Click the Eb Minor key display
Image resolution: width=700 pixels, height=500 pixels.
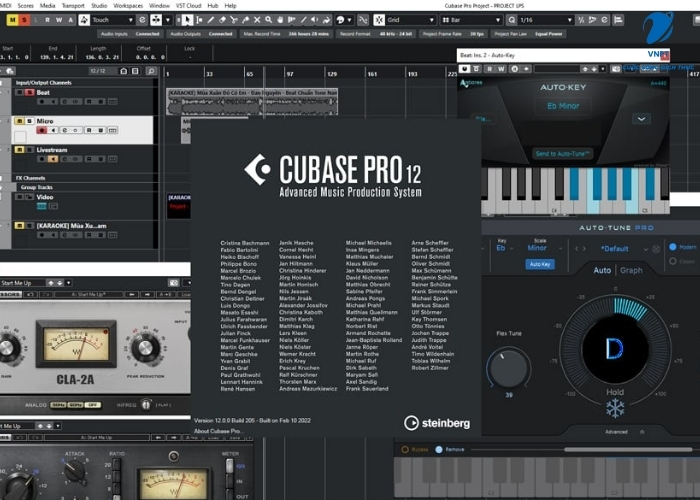[563, 106]
